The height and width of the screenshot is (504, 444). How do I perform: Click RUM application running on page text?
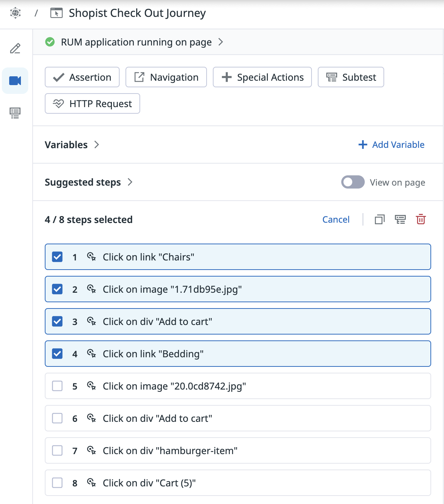click(136, 42)
